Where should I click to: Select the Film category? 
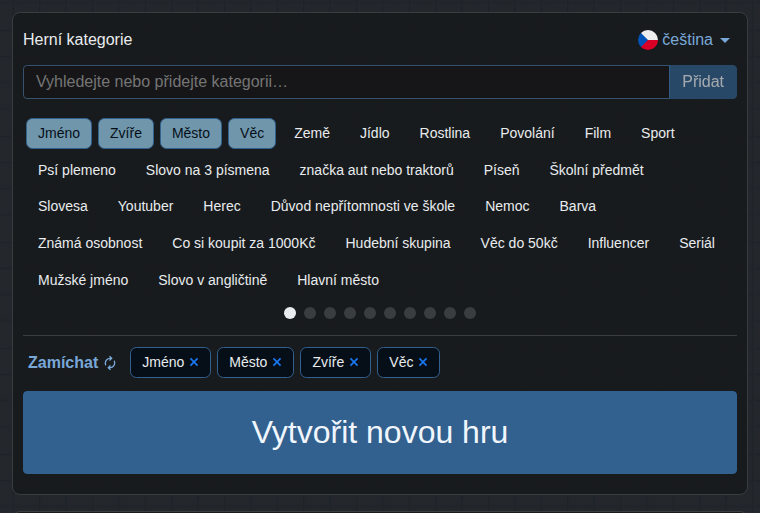(x=598, y=133)
